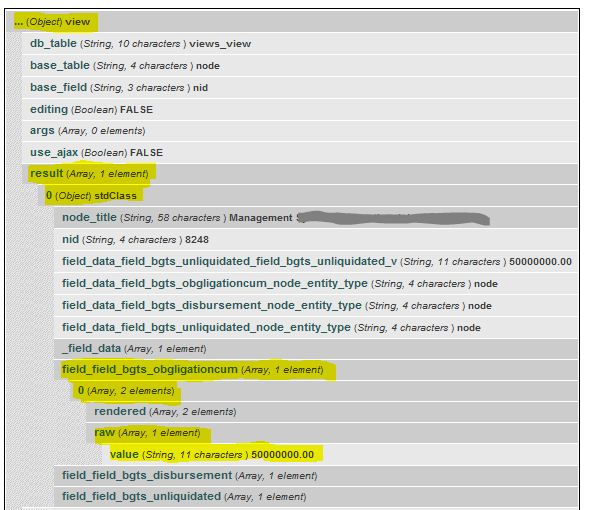
Task: Expand the '_field_data (Array, 1 element)' row
Action: pyautogui.click(x=316, y=349)
